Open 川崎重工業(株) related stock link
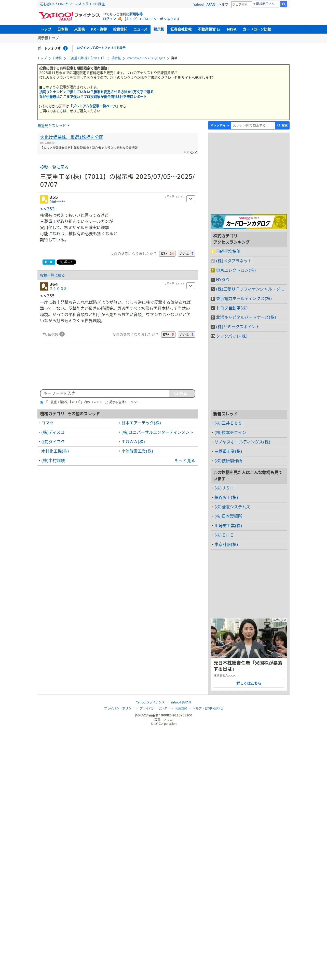 [228, 526]
